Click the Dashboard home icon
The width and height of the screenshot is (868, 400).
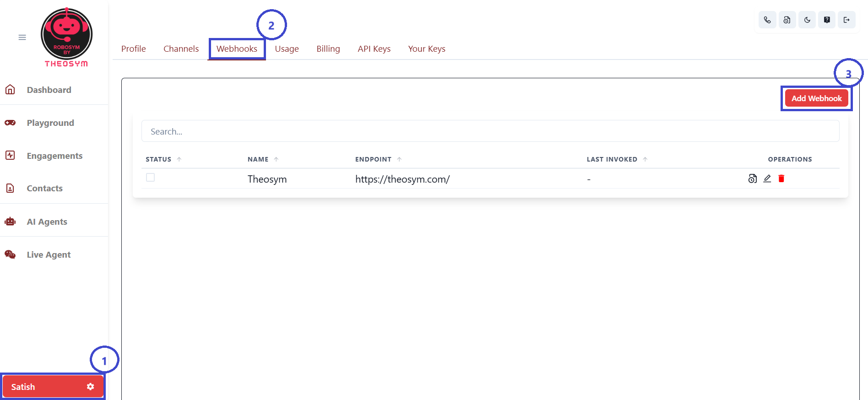(x=10, y=90)
